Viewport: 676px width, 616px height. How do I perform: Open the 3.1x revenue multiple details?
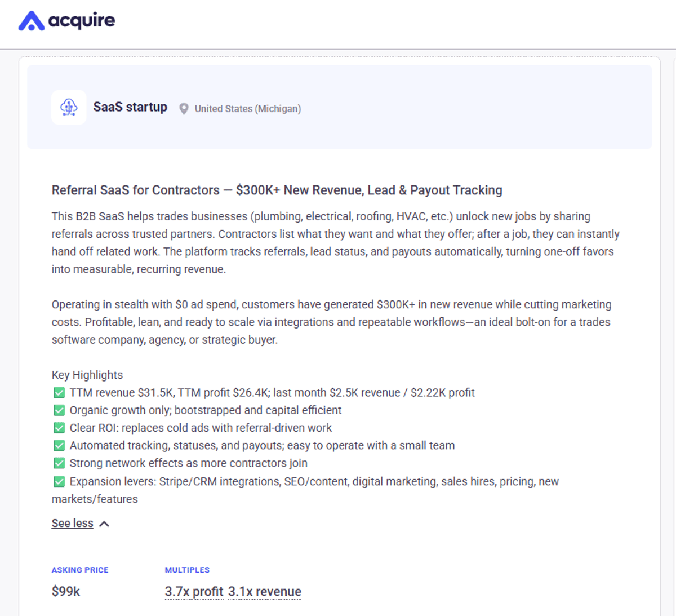(264, 591)
